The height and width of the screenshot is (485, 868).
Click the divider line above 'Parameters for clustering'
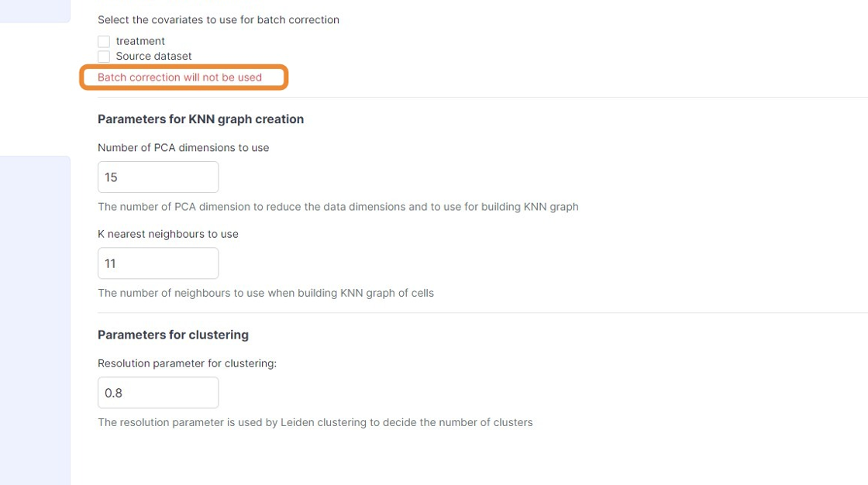[480, 313]
